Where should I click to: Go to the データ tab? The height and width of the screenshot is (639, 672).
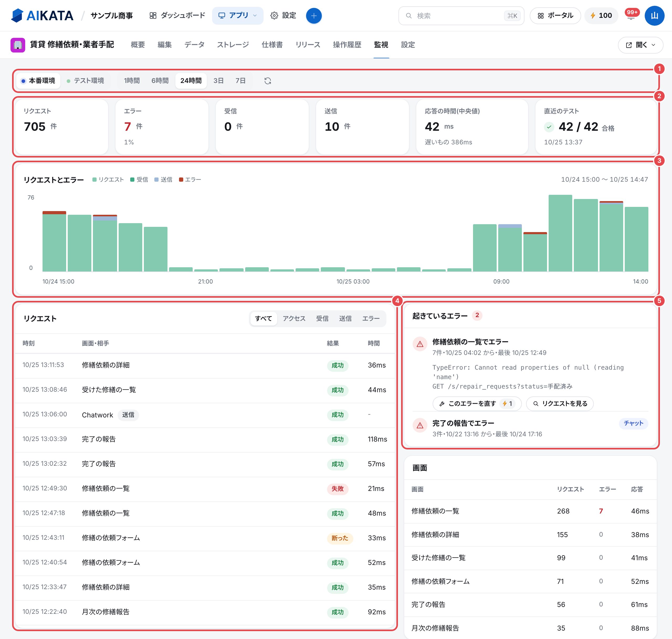coord(194,45)
